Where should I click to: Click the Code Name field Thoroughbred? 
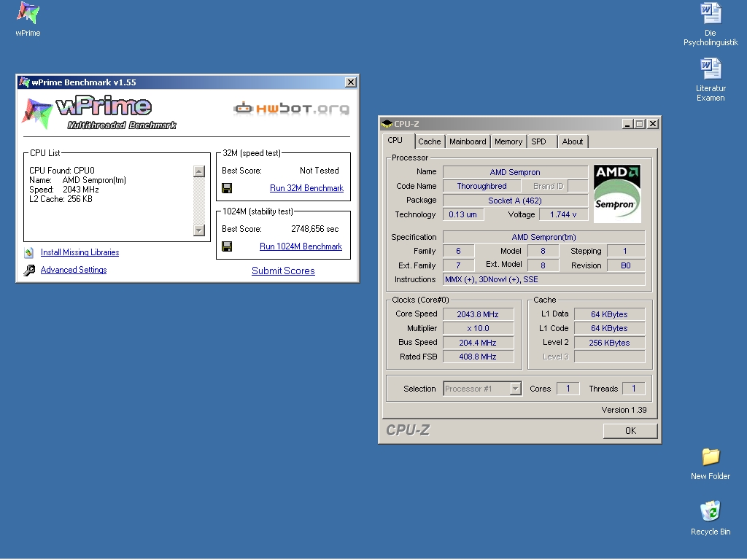tap(481, 186)
